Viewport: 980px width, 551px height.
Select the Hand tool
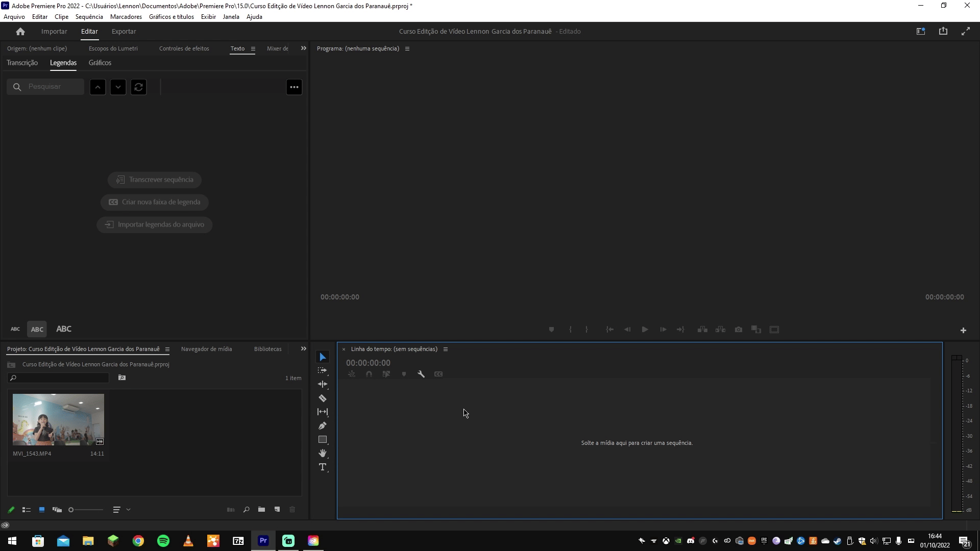click(323, 453)
